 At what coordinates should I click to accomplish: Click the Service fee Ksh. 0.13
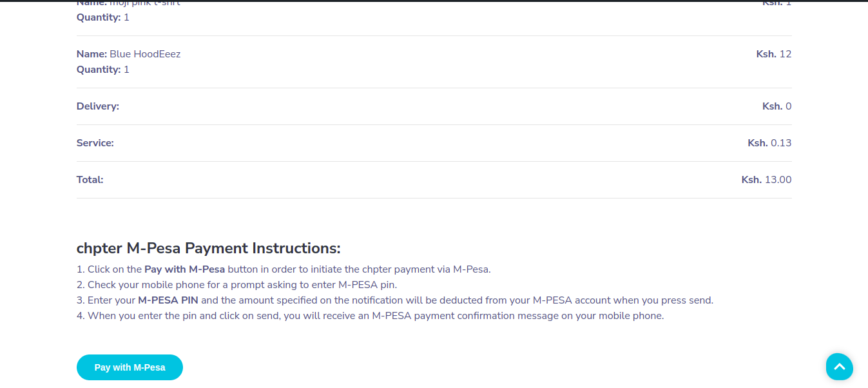(x=769, y=143)
